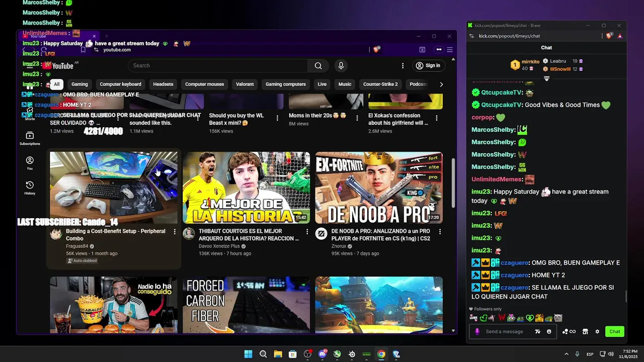The height and width of the screenshot is (362, 644).
Task: Select the Headsets category chip
Action: point(163,84)
